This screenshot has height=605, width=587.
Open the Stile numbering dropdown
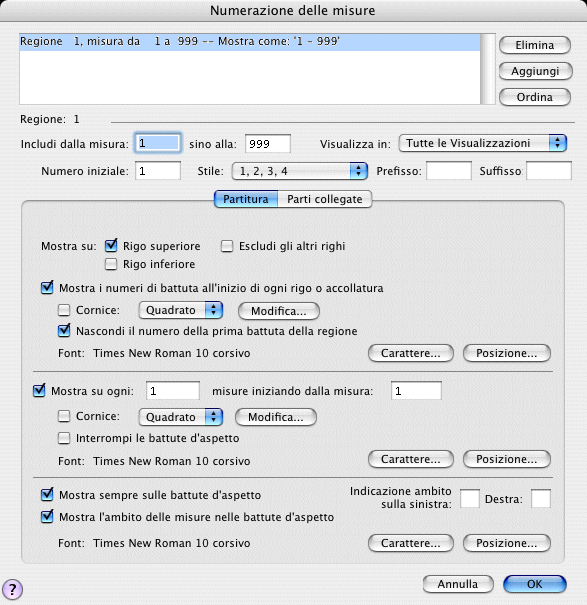point(299,171)
